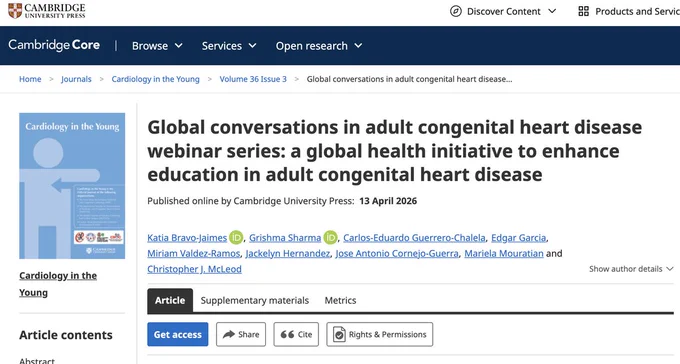Click the Share arrow icon
Viewport: 680px width, 364px height.
pos(229,334)
